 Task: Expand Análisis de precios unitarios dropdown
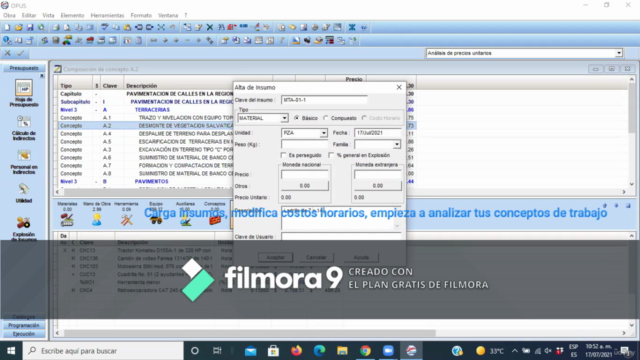pyautogui.click(x=619, y=53)
